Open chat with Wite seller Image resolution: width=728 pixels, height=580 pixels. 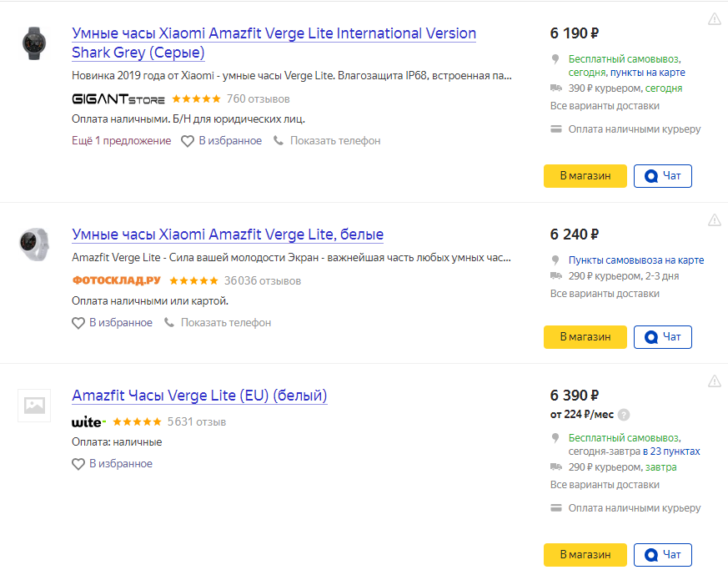tap(663, 554)
